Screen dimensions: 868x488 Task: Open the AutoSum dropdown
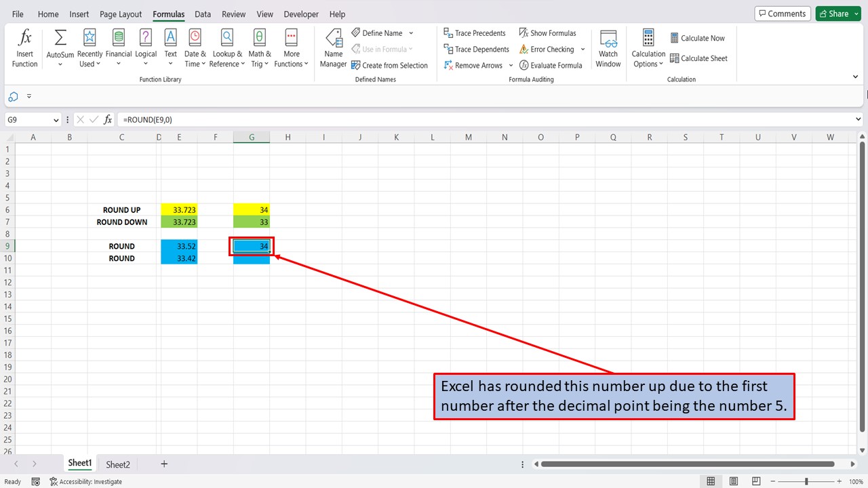click(x=59, y=64)
